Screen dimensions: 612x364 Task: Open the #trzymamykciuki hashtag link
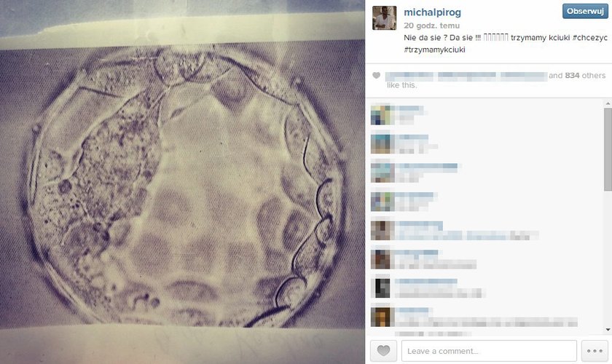434,50
